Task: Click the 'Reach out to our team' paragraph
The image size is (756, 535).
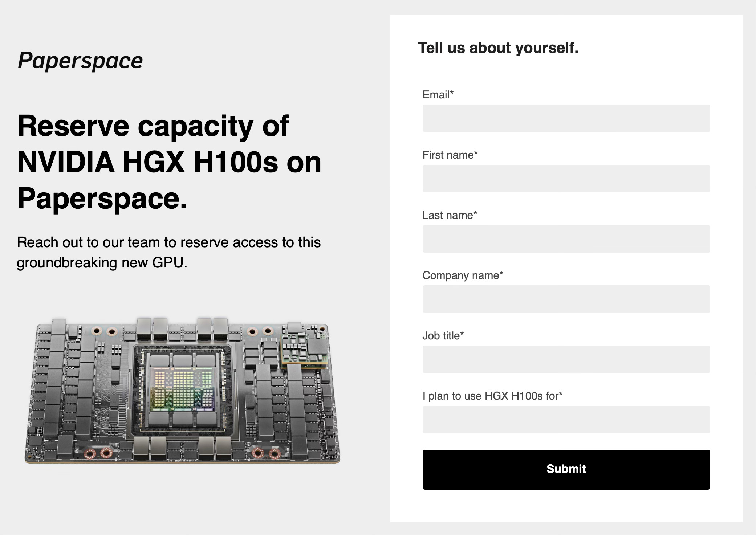Action: click(x=169, y=252)
